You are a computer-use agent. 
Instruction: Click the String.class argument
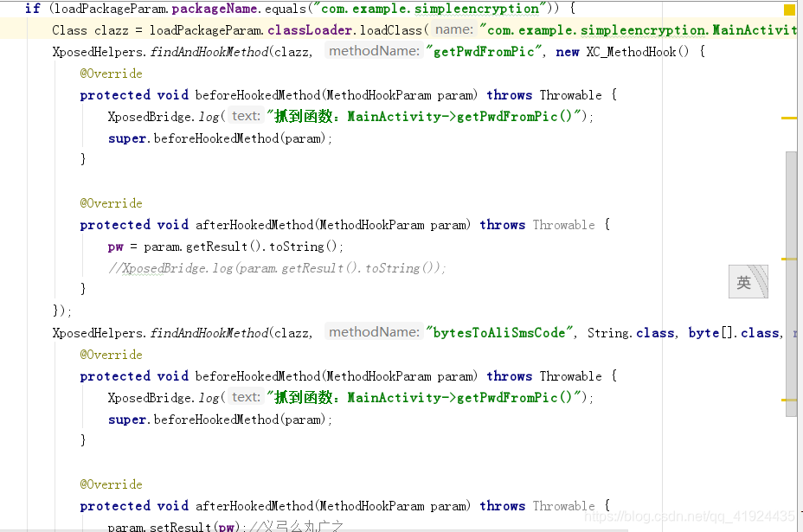(x=631, y=333)
